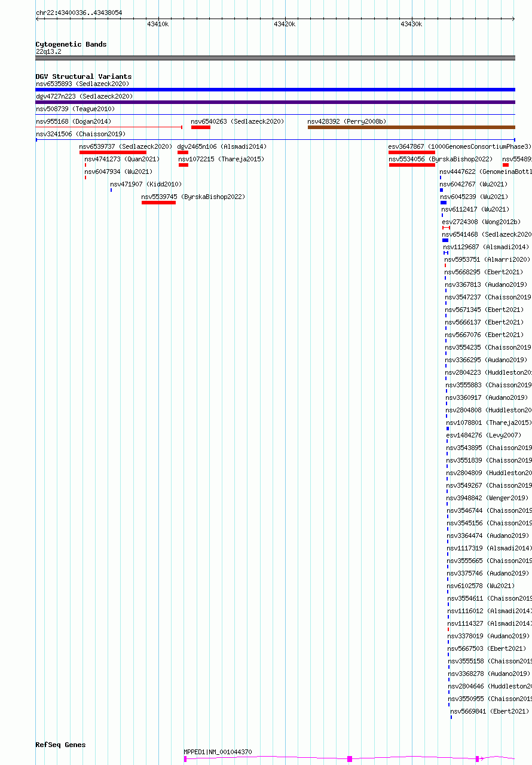Open the dgv4727n223 (Sedlazeck2020) variant
The height and width of the screenshot is (765, 532).
tap(84, 96)
